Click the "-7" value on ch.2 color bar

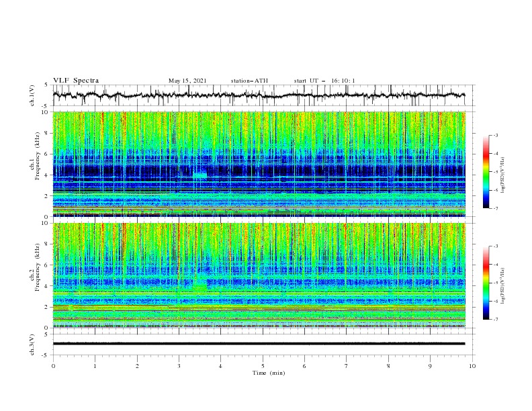point(496,320)
